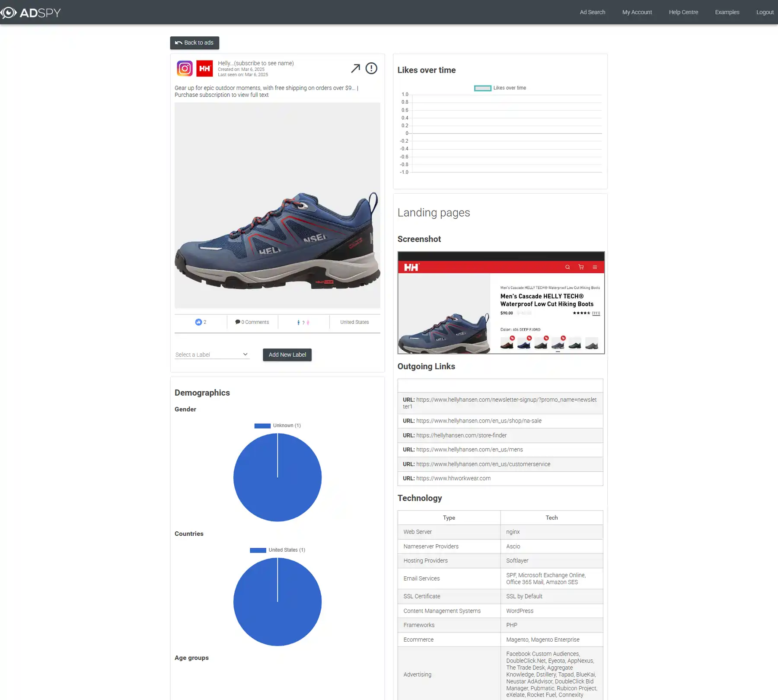Click the Ascio nameserver cell
Screen dimensions: 778x700
(x=552, y=547)
